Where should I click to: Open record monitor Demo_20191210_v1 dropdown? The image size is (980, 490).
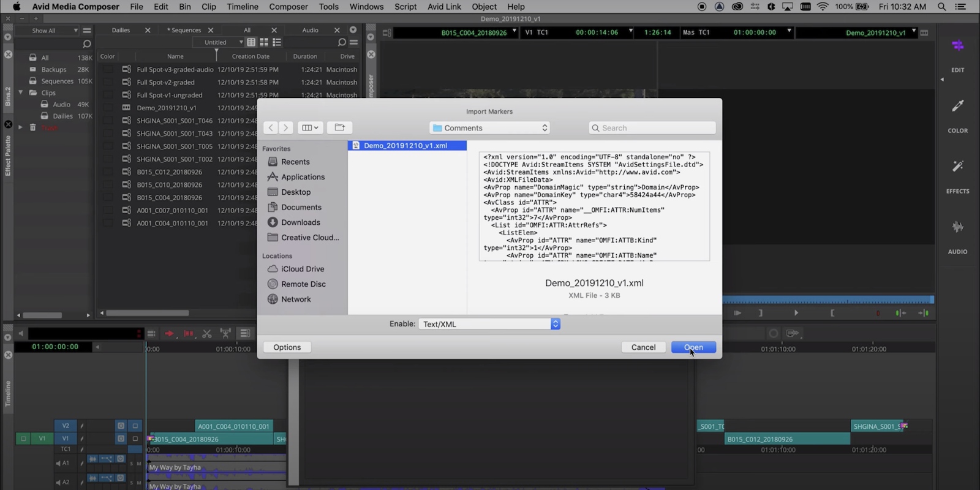click(914, 31)
